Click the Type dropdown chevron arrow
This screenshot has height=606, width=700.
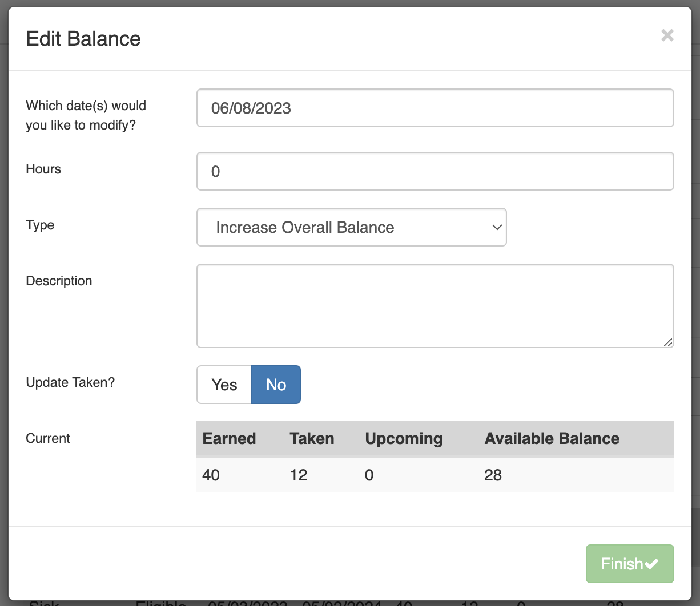(x=497, y=227)
